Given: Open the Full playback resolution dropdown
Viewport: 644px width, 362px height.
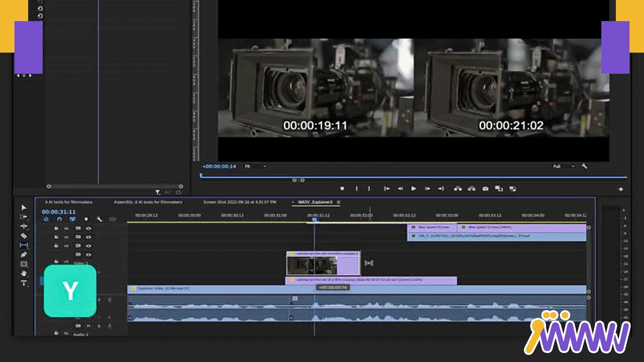Looking at the screenshot, I should [x=564, y=167].
